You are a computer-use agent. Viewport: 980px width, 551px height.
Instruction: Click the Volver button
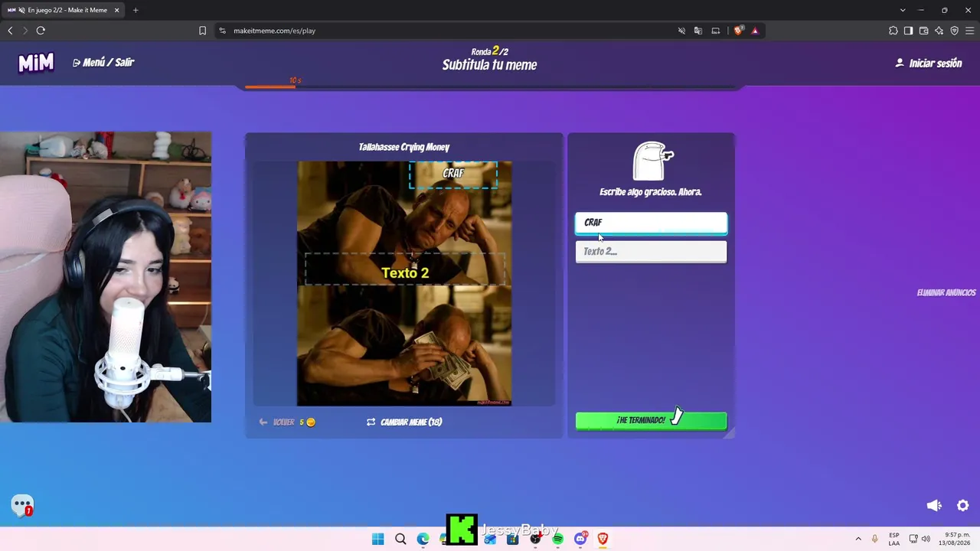[287, 422]
